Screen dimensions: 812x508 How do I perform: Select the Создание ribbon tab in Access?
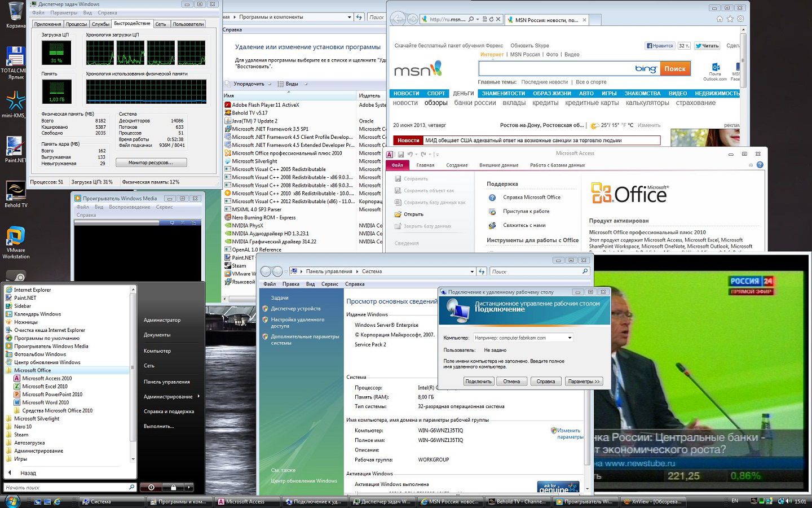(457, 165)
